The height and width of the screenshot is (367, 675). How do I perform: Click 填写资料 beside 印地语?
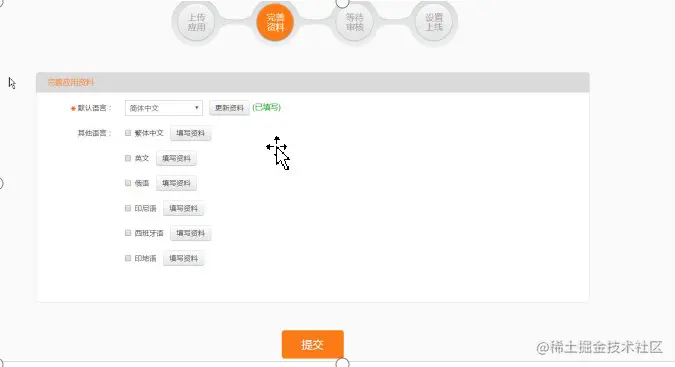183,259
